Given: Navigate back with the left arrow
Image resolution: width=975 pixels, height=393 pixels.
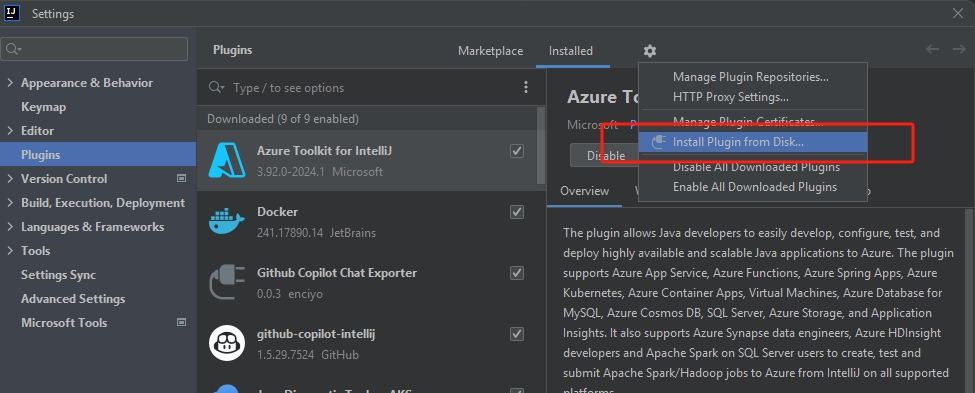Looking at the screenshot, I should tap(932, 49).
